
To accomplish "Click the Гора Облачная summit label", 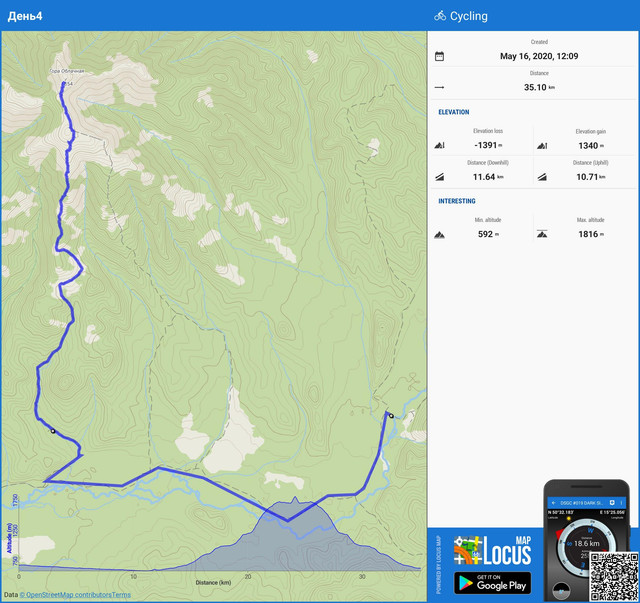I will coord(67,71).
